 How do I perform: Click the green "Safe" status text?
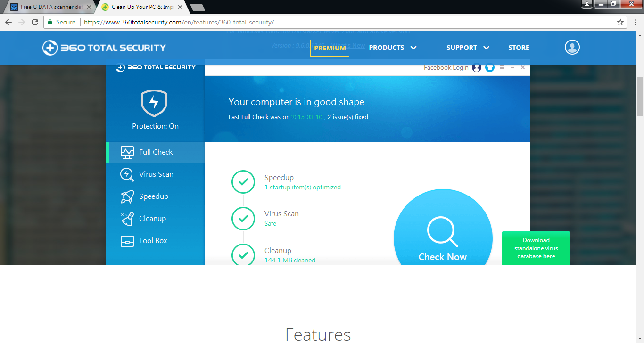(x=271, y=224)
